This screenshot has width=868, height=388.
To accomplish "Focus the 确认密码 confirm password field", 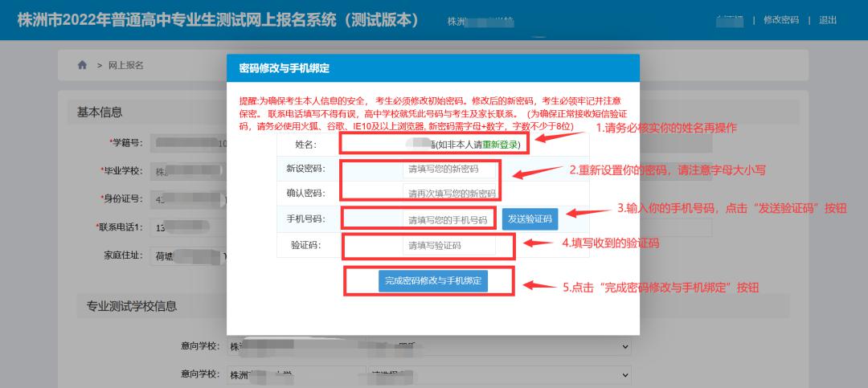I will (449, 194).
